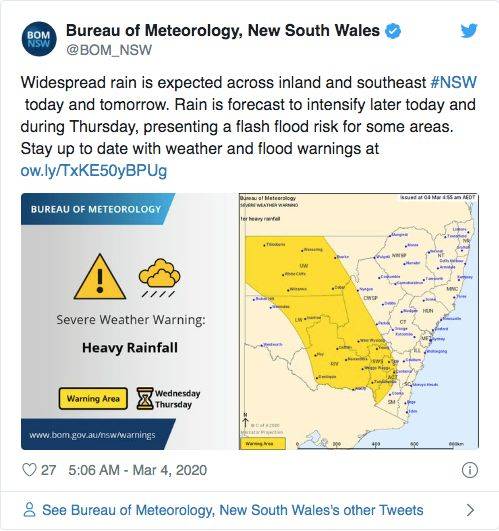Open the NSW rainfall warning map image
Screen dimensions: 499x531
click(359, 321)
